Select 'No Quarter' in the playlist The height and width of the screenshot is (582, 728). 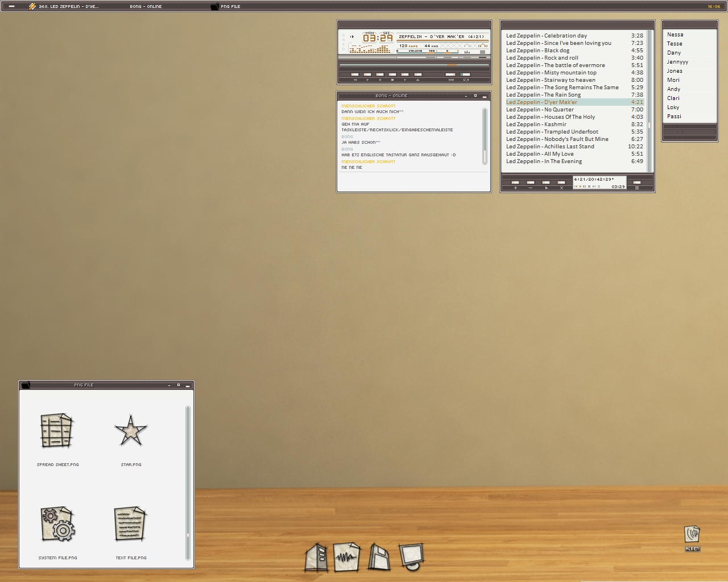click(574, 110)
